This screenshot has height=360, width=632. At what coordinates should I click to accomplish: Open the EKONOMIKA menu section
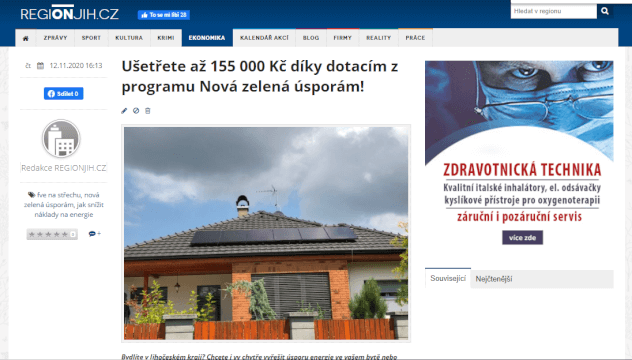[207, 38]
